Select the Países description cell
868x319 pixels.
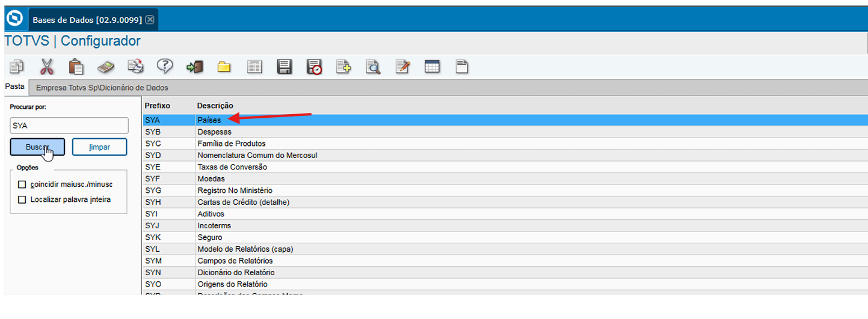click(532, 120)
